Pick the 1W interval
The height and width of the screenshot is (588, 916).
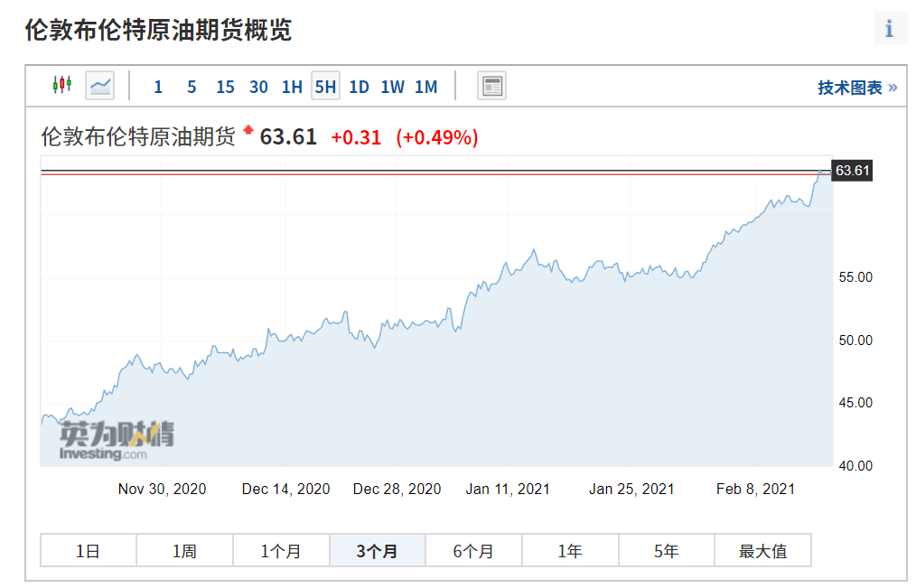point(392,87)
